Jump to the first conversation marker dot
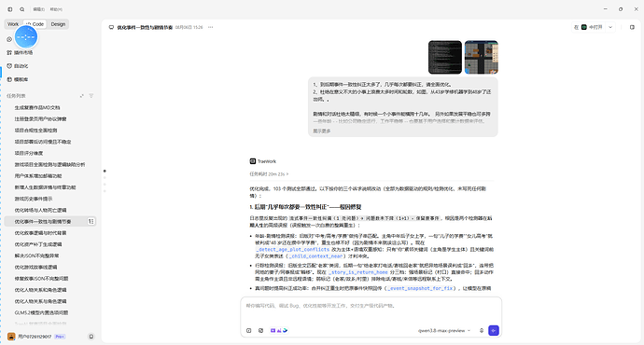 coord(105,171)
